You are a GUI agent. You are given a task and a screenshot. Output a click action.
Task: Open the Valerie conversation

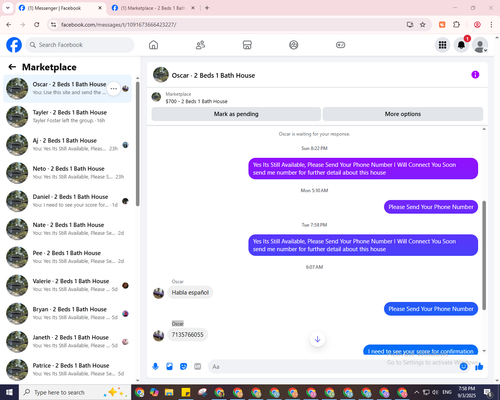click(x=68, y=285)
